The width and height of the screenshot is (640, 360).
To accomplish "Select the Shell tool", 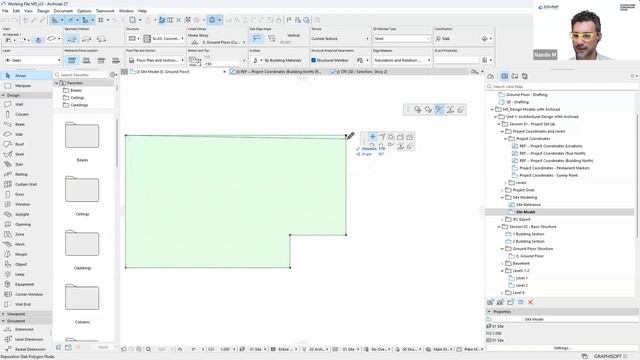I will coord(25,154).
